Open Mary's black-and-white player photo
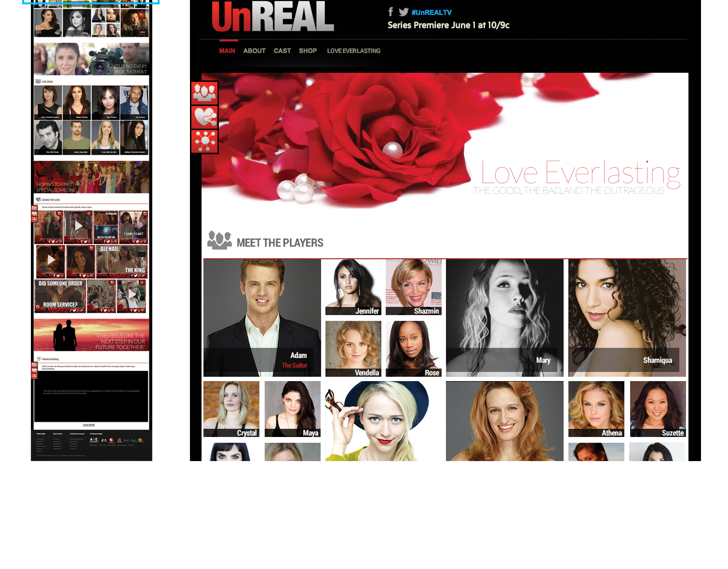Image resolution: width=728 pixels, height=569 pixels. [505, 318]
